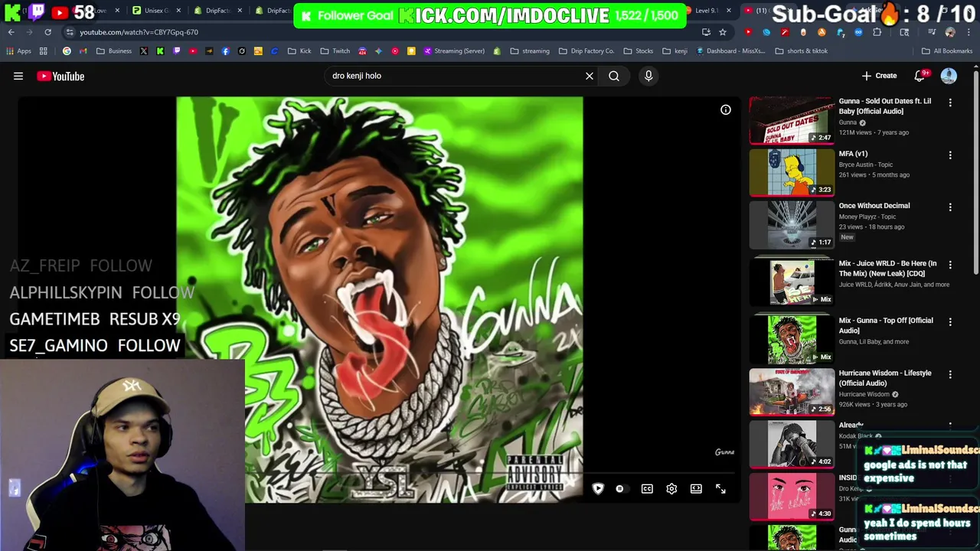Open the YouTube notifications bell

[920, 76]
